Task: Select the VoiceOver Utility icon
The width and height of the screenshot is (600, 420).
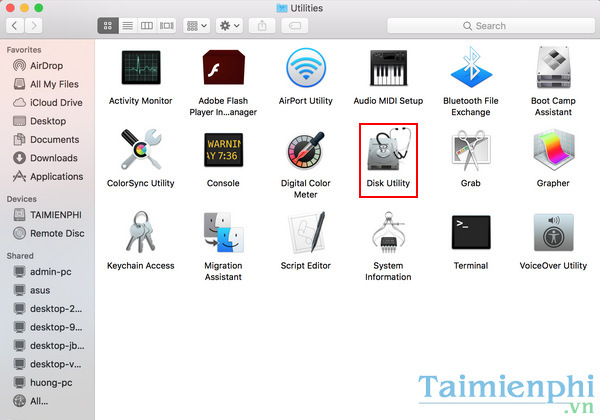Action: click(x=553, y=232)
